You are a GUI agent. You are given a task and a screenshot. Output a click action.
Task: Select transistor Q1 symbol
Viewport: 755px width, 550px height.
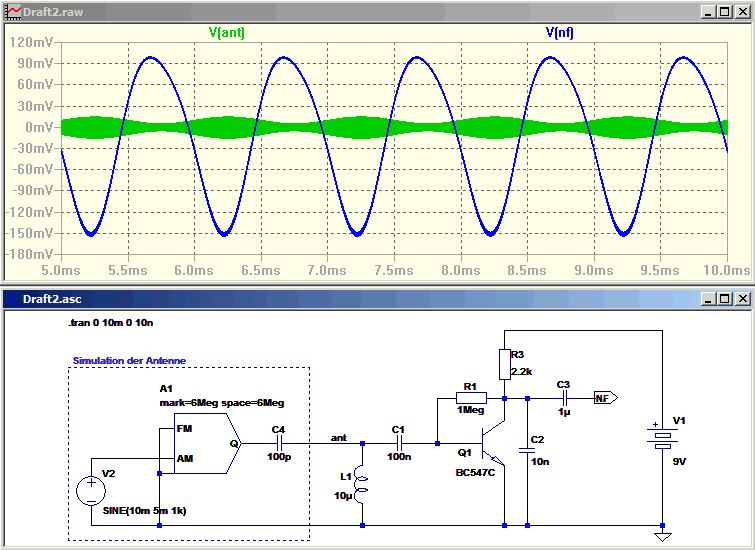coord(494,443)
